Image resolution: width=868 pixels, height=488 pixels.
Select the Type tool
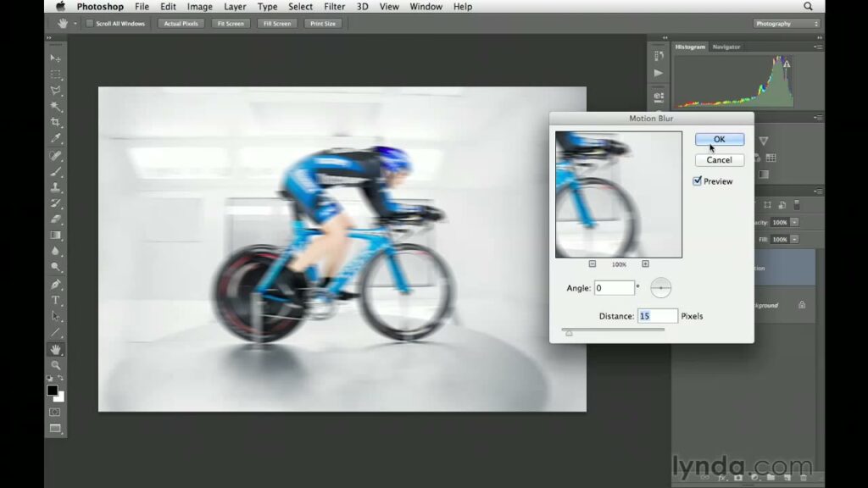[x=56, y=300]
